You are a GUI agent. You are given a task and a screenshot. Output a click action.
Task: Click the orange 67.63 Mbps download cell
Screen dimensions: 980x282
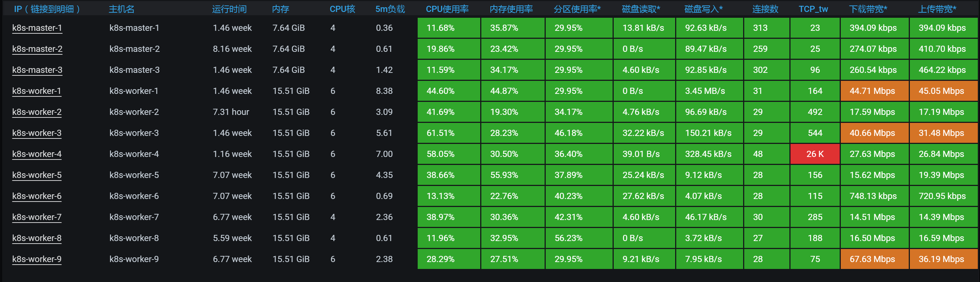click(874, 259)
